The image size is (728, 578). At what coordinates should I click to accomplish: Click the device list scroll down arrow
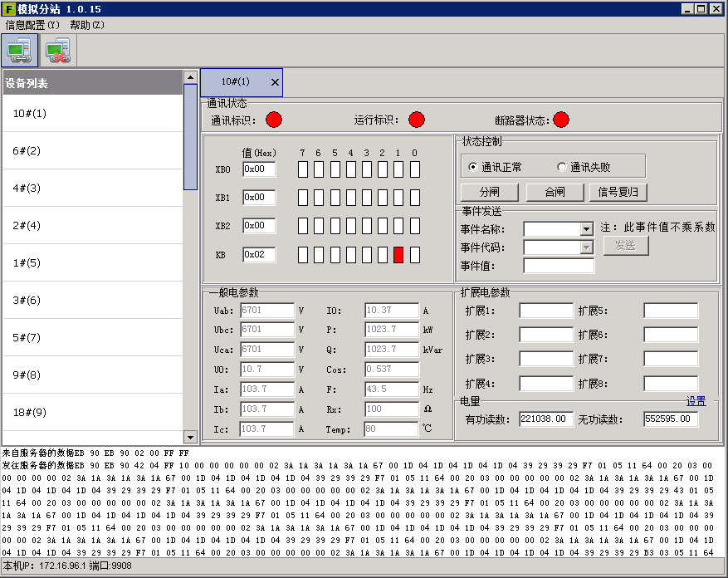190,437
